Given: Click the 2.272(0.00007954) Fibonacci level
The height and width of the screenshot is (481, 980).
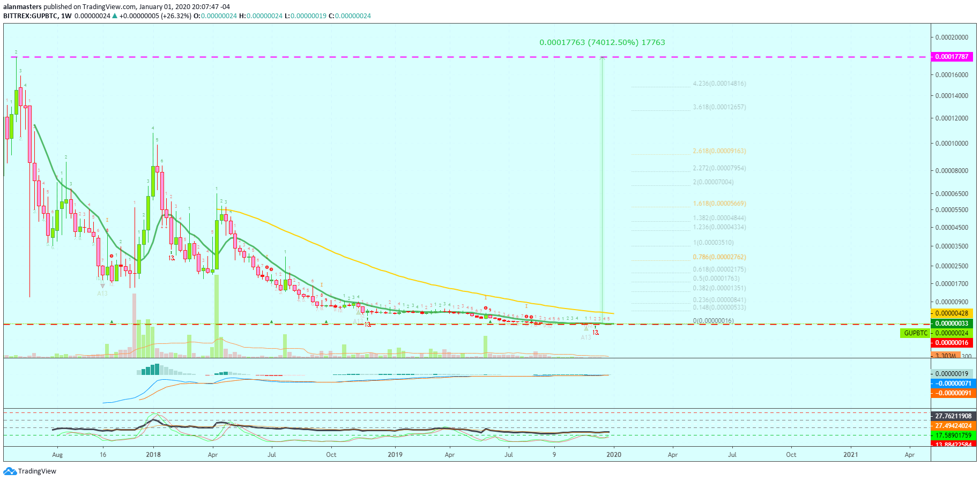Looking at the screenshot, I should (719, 168).
